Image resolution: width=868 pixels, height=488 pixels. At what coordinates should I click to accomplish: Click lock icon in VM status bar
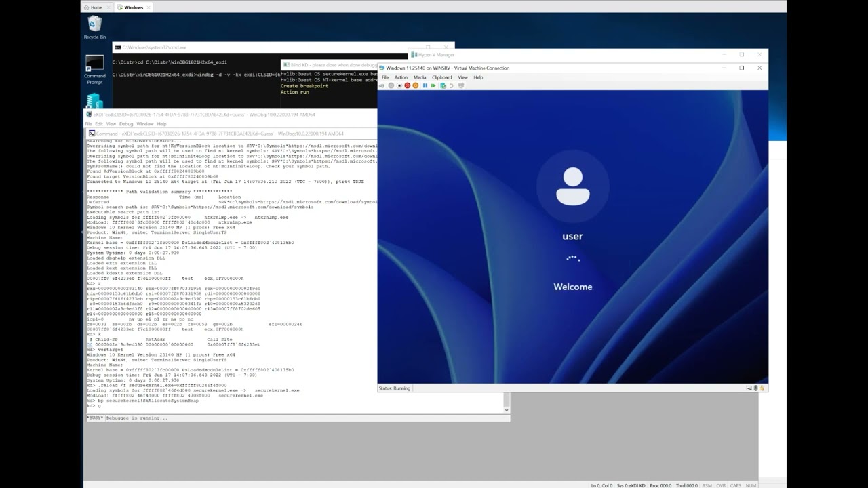(x=762, y=388)
